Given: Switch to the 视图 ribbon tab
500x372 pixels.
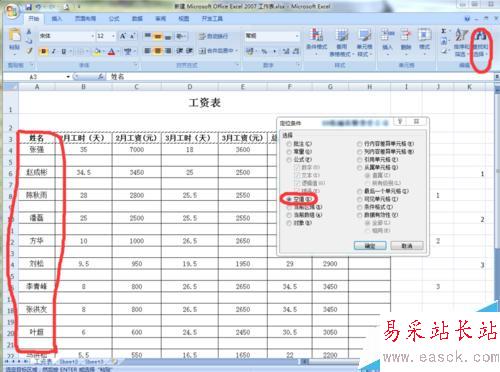Looking at the screenshot, I should pos(184,19).
